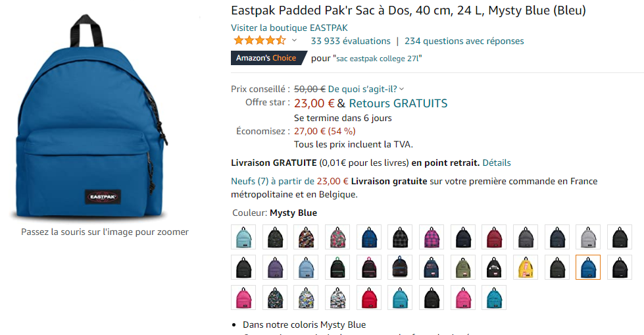This screenshot has height=335, width=644.
Task: Click the currently selected Mysty Blue swatch
Action: (587, 267)
